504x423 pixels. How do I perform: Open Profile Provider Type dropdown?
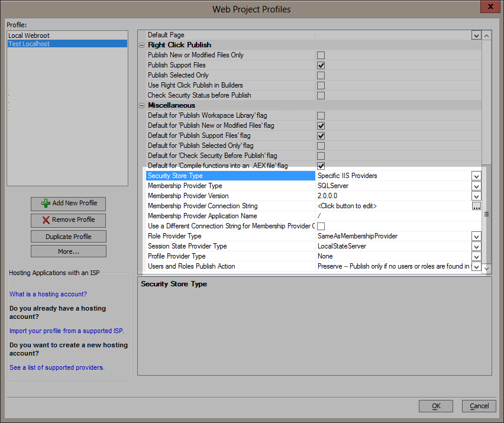point(476,257)
